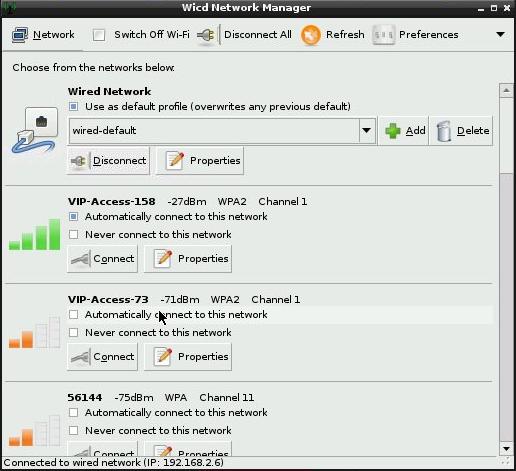This screenshot has width=516, height=471.
Task: Enable auto connect for network 56144
Action: coord(73,413)
